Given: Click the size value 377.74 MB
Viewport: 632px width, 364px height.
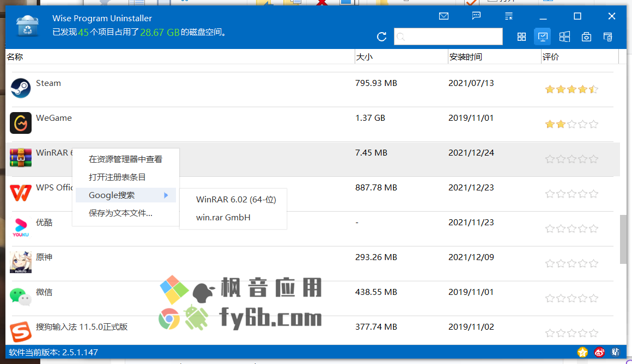Looking at the screenshot, I should point(376,326).
